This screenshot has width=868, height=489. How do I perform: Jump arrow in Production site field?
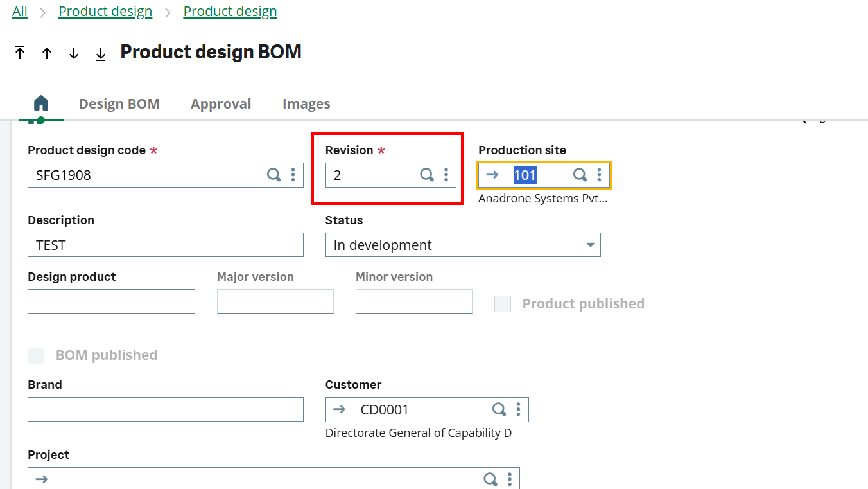tap(492, 175)
